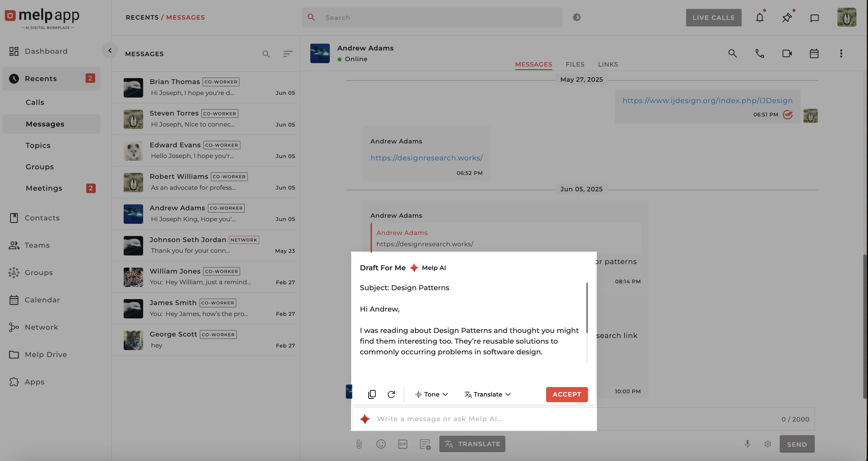Open the three-dot menu in chat header
This screenshot has width=868, height=461.
(x=841, y=53)
